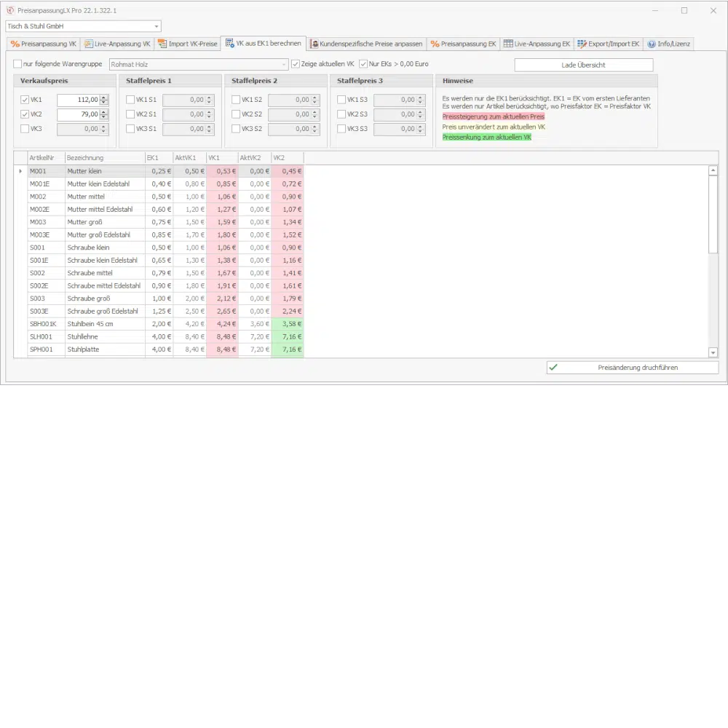Click the Preisanpassung EK percent icon
The image size is (728, 728).
[x=435, y=44]
